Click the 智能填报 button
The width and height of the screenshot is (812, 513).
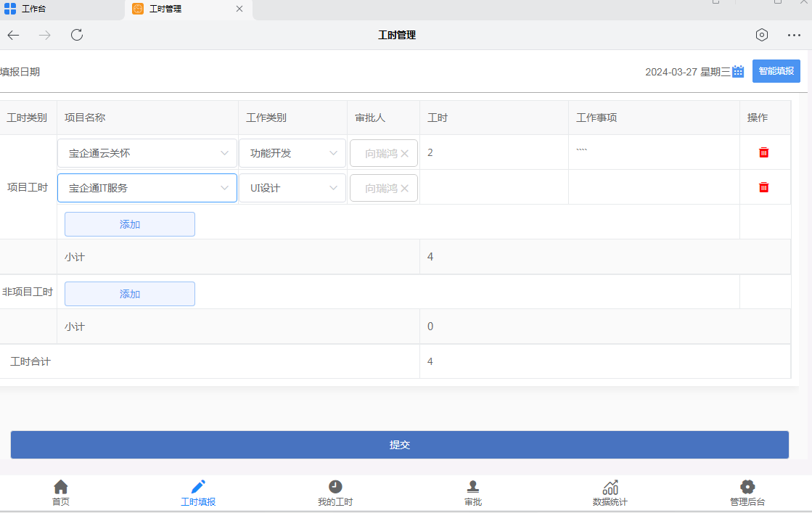tap(776, 71)
